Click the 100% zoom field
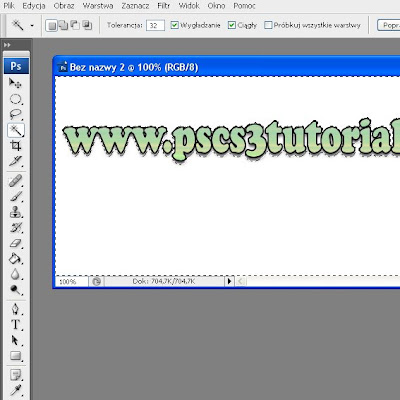Viewport: 400px width, 400px height. pyautogui.click(x=71, y=282)
